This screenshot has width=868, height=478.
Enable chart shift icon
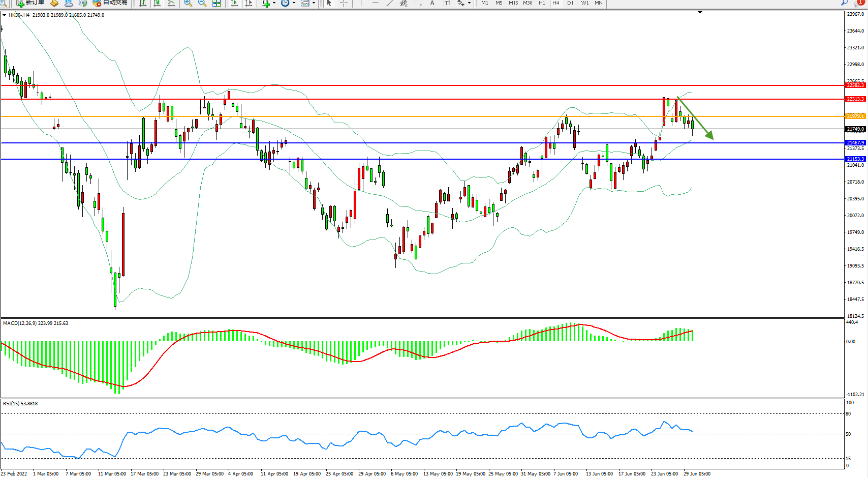pyautogui.click(x=249, y=3)
